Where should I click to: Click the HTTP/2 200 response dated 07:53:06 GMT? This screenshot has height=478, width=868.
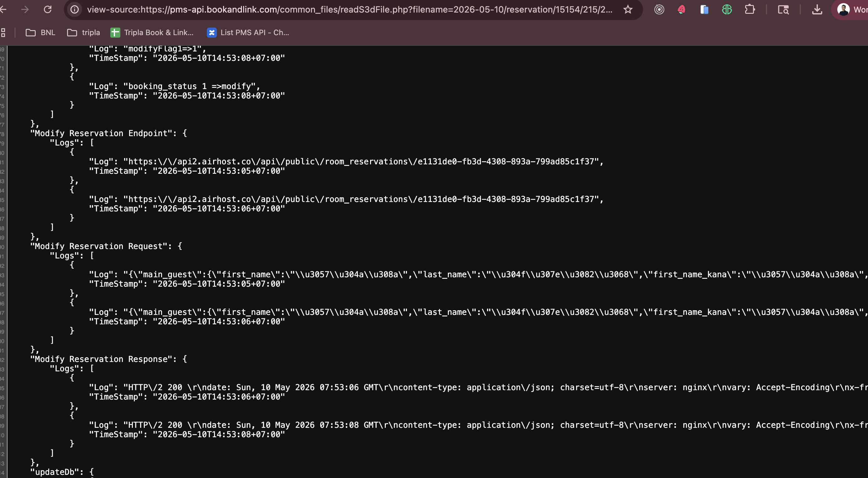[478, 388]
